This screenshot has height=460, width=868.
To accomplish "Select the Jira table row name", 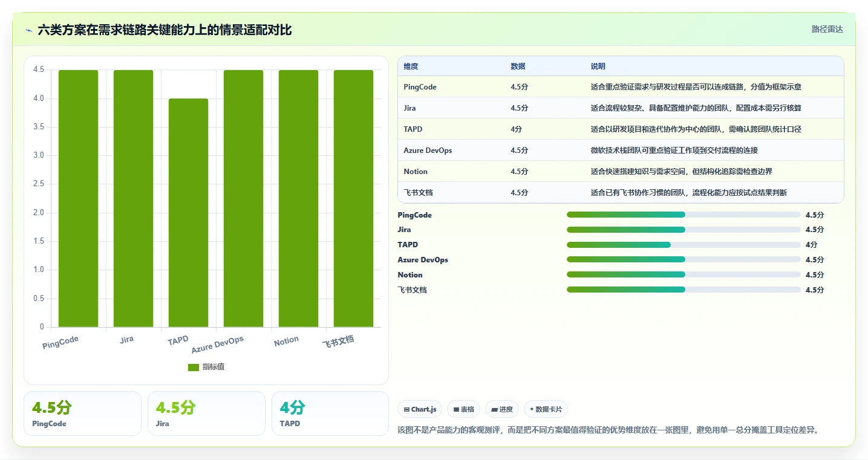I will 410,108.
